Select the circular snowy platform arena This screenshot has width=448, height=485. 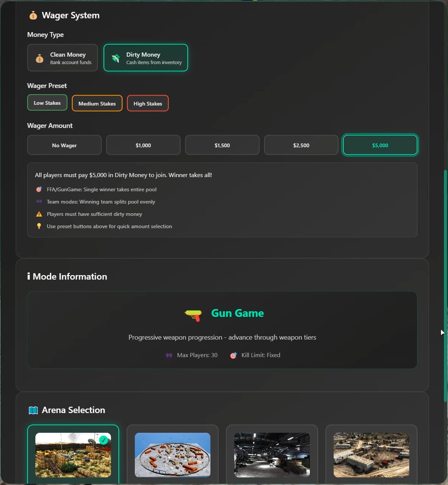click(x=172, y=455)
